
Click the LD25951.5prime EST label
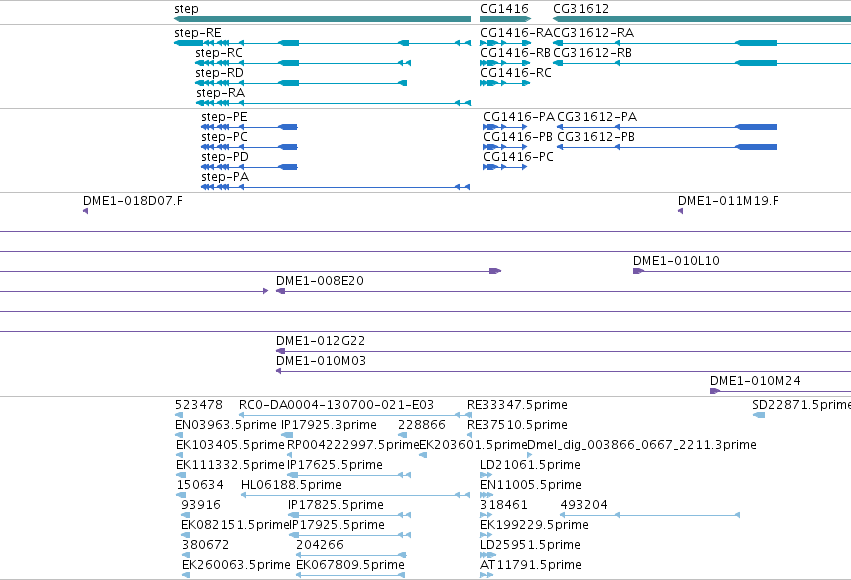click(x=530, y=545)
